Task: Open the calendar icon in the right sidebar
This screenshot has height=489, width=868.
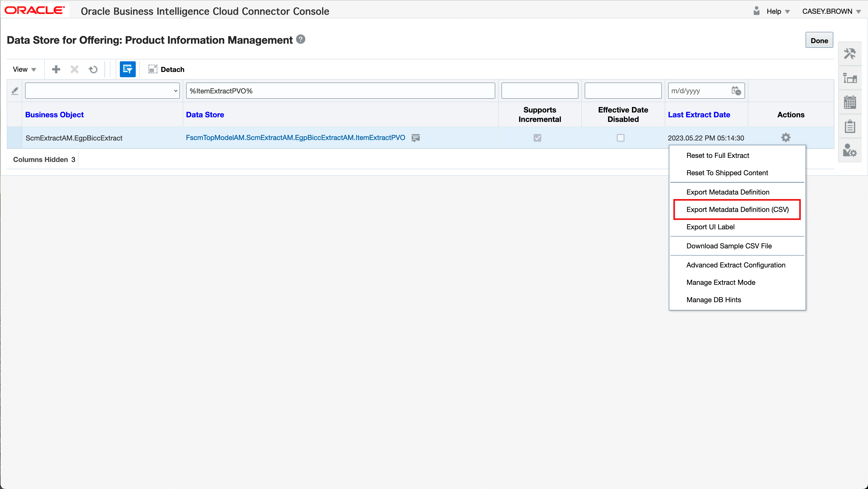Action: pos(849,102)
